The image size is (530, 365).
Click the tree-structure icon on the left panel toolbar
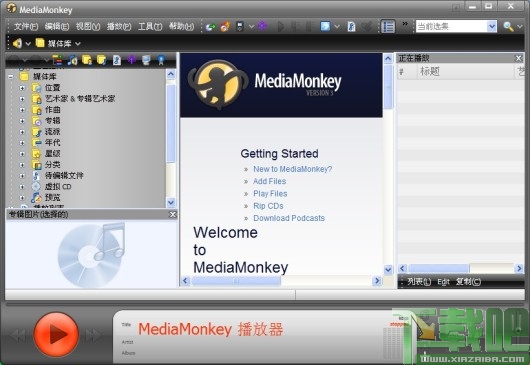coord(57,60)
